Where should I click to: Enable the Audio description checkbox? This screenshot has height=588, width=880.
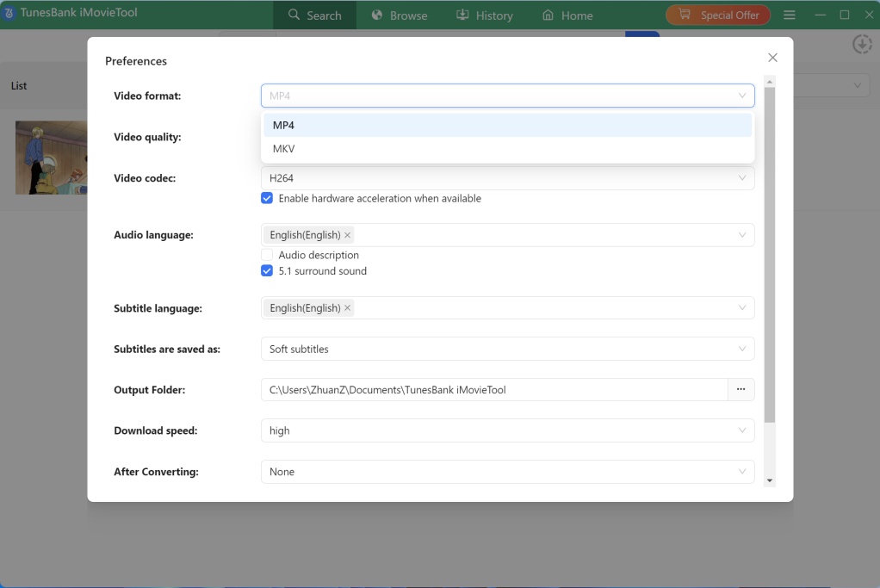tap(267, 255)
